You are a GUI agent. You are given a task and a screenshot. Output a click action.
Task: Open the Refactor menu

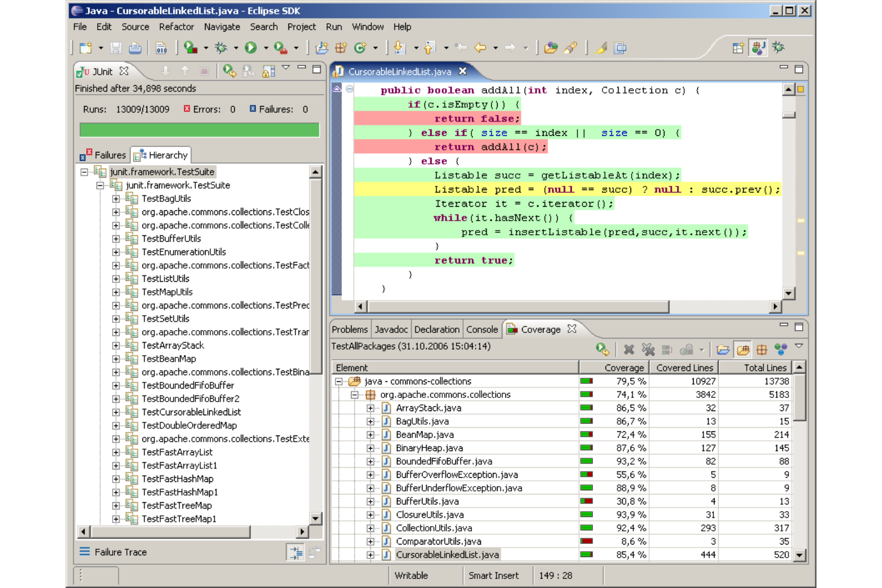pyautogui.click(x=176, y=27)
